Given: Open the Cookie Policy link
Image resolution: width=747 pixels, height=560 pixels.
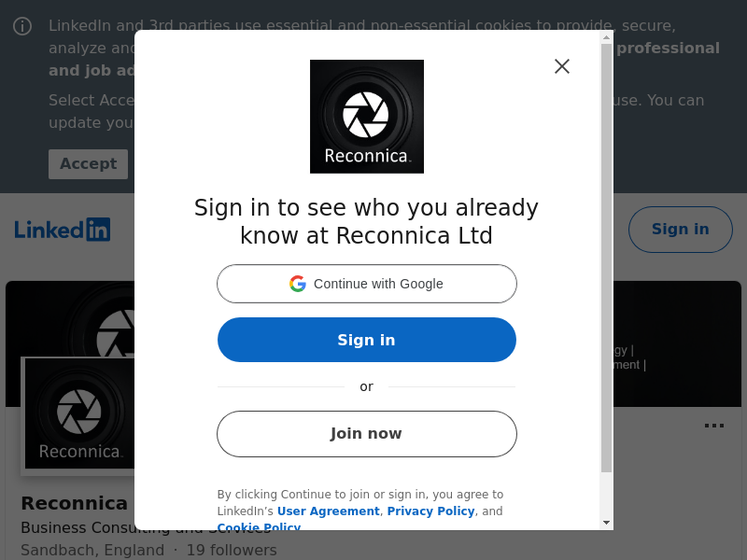Looking at the screenshot, I should coord(259,527).
